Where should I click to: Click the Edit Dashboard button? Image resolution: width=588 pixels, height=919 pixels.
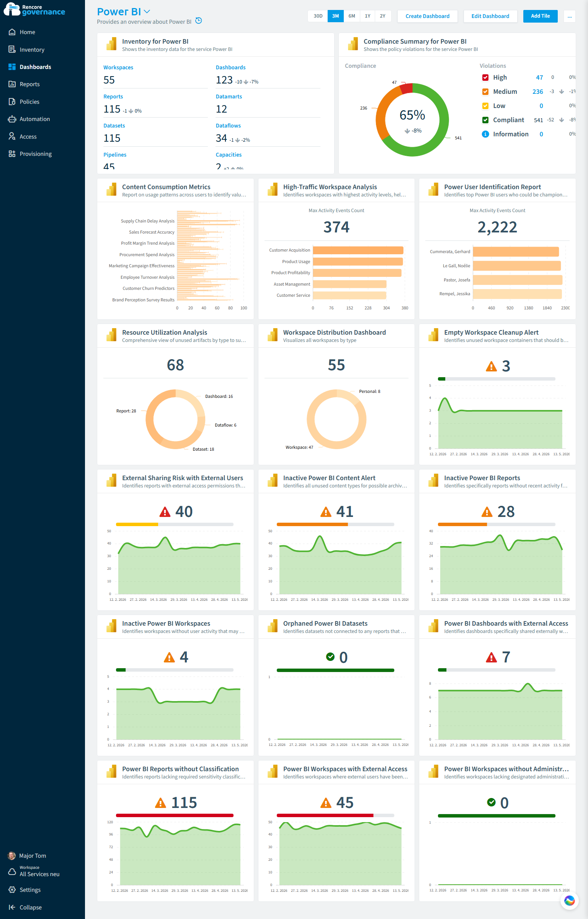tap(490, 16)
